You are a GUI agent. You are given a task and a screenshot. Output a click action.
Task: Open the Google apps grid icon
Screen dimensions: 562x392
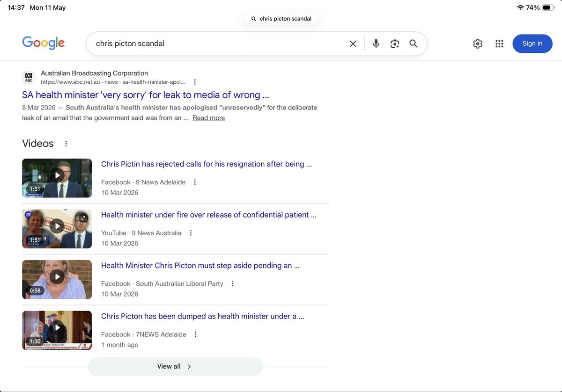(x=499, y=44)
